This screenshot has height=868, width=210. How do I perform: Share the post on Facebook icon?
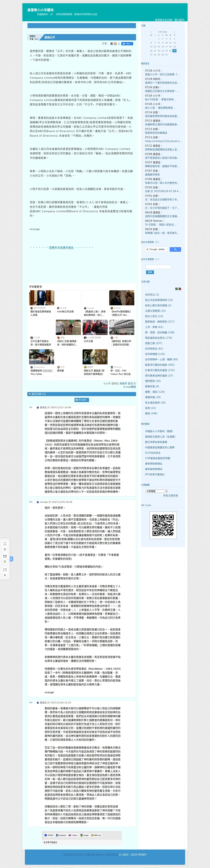click(x=112, y=44)
